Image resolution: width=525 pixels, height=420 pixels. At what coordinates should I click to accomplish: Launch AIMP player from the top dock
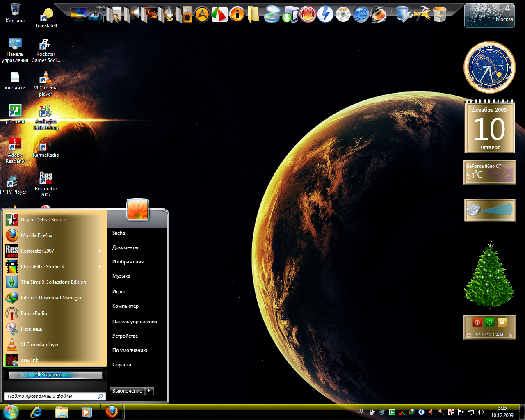point(202,15)
